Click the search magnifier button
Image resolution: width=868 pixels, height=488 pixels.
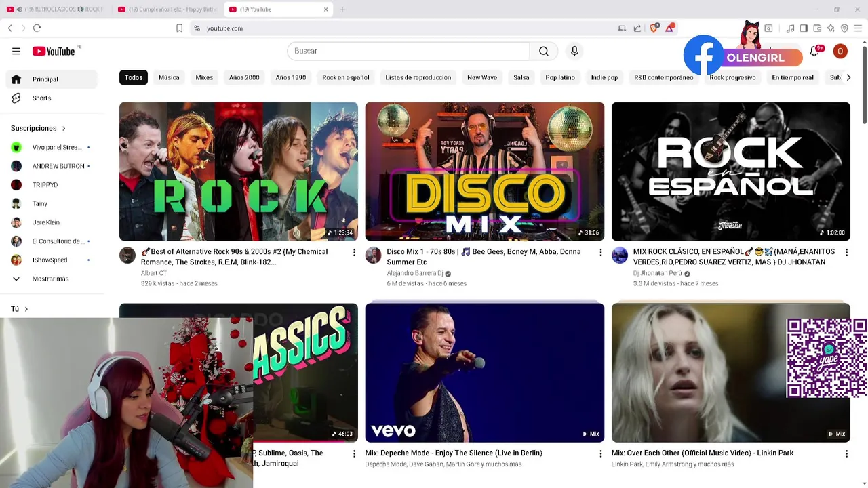[x=544, y=51]
